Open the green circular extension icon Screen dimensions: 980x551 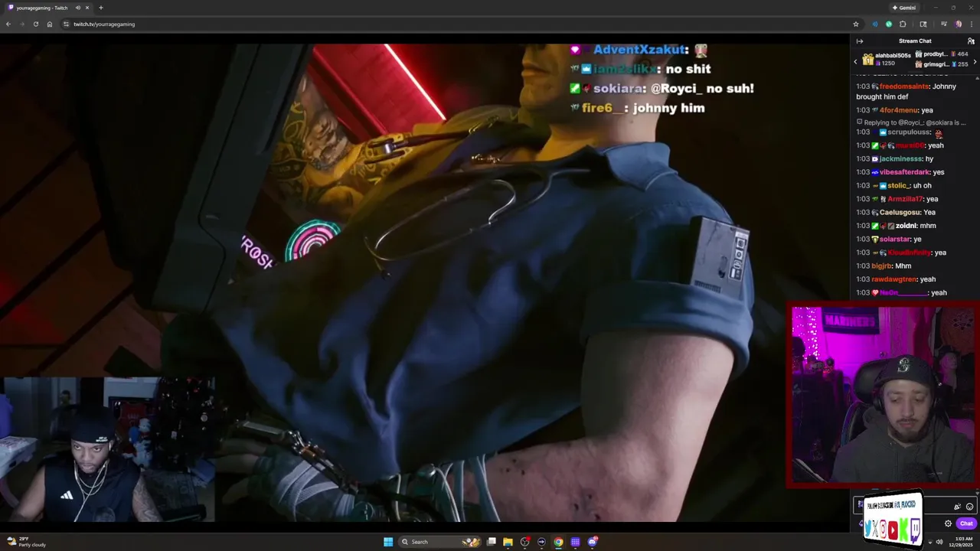889,24
